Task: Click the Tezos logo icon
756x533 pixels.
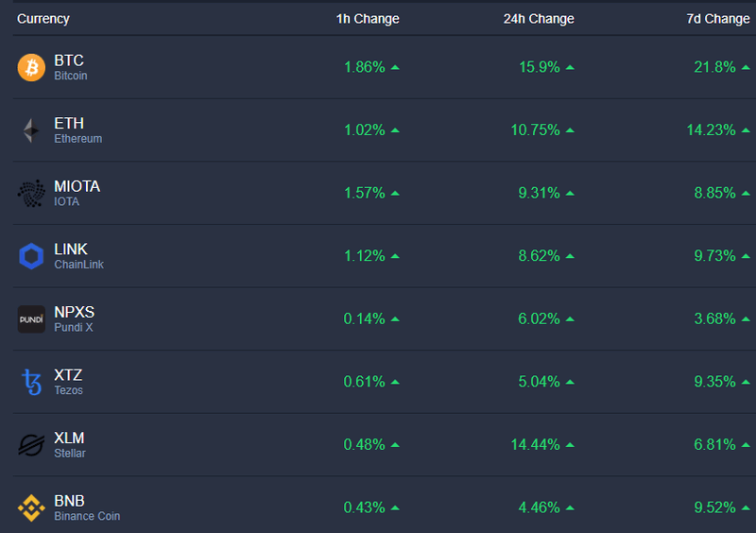Action: [31, 382]
